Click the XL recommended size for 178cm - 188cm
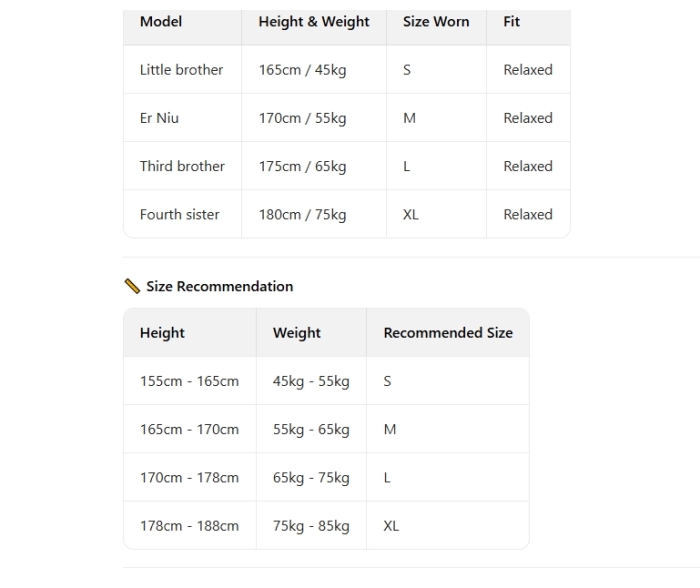Screen dimensions: 700x588 click(391, 526)
